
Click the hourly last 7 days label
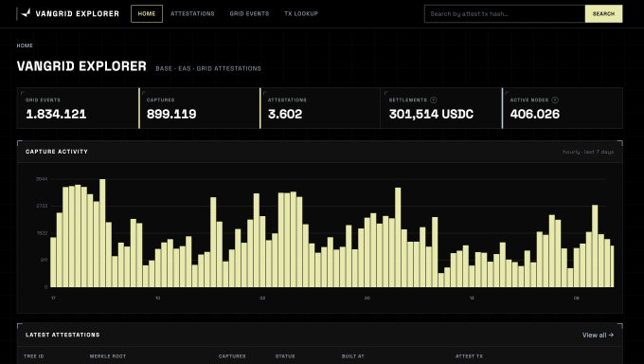[588, 152]
